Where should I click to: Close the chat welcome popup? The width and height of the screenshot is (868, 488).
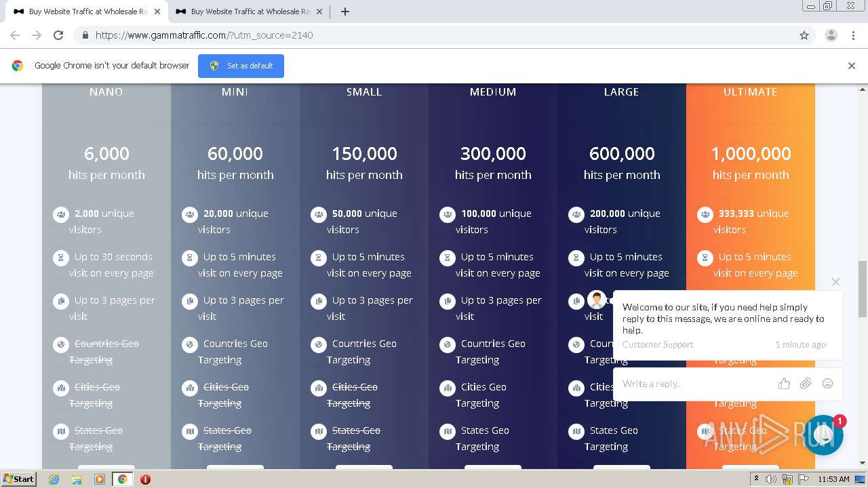coord(835,281)
